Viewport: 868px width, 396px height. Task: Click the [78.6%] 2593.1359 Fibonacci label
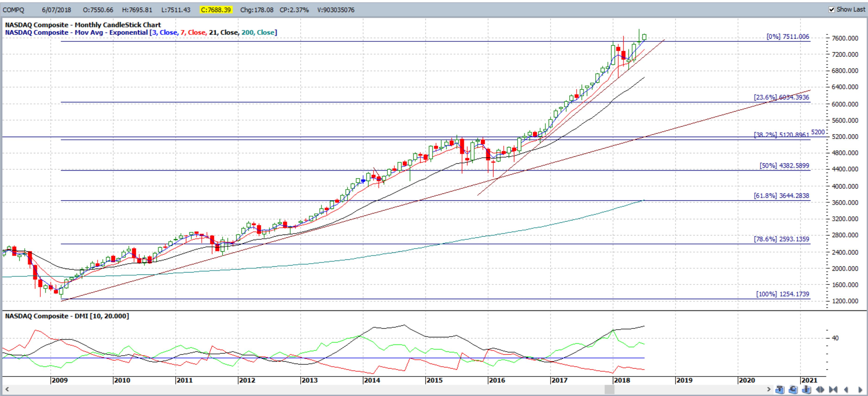(x=781, y=239)
